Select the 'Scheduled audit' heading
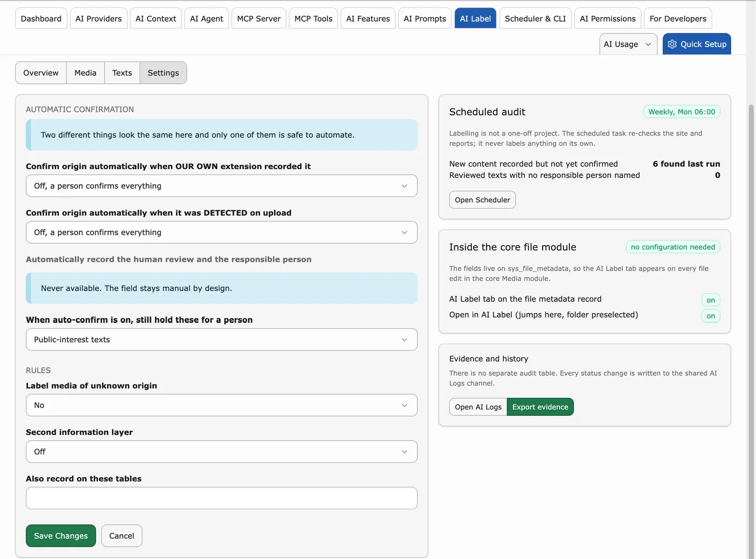The image size is (756, 559). click(487, 112)
